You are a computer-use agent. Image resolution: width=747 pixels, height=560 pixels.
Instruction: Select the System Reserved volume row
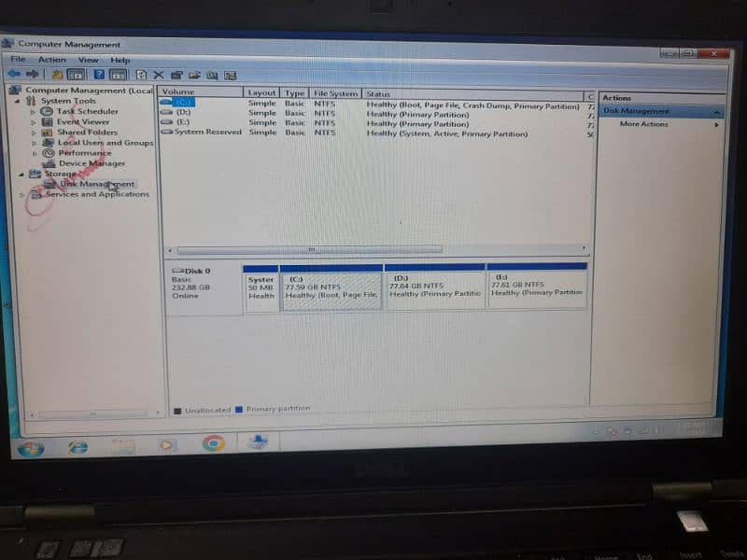click(207, 133)
